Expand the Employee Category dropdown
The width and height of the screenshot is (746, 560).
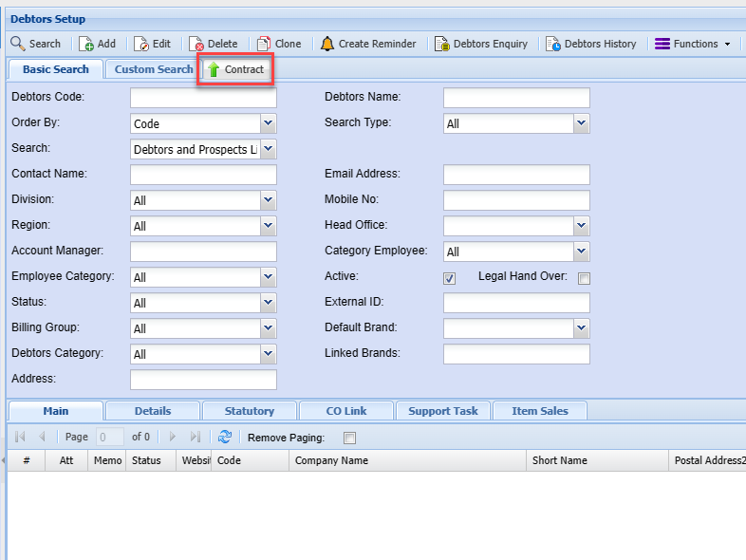[x=269, y=277]
